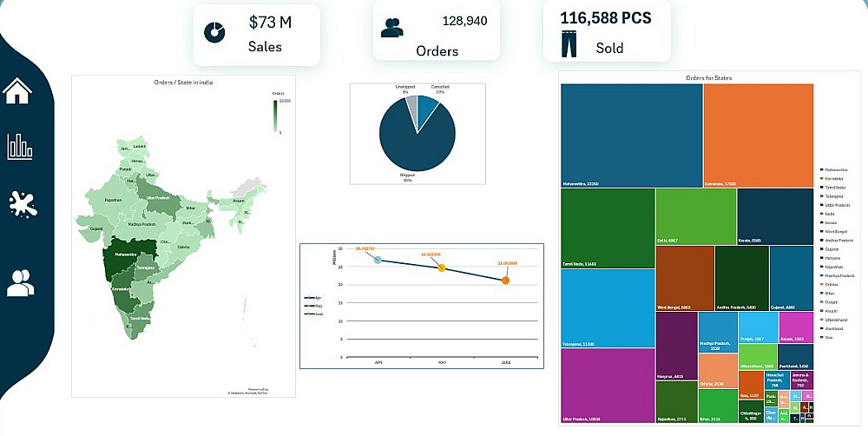Screen dimensions: 868x436
Task: Open the people icon in sidebar
Action: 21,283
